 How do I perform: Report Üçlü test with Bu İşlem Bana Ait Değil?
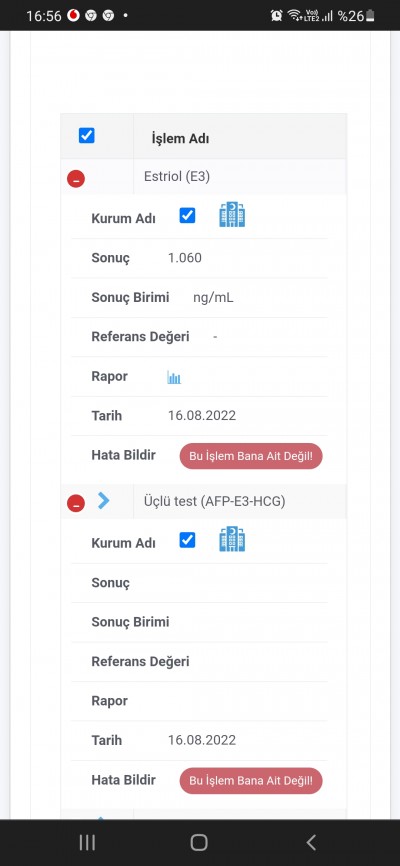[x=251, y=781]
